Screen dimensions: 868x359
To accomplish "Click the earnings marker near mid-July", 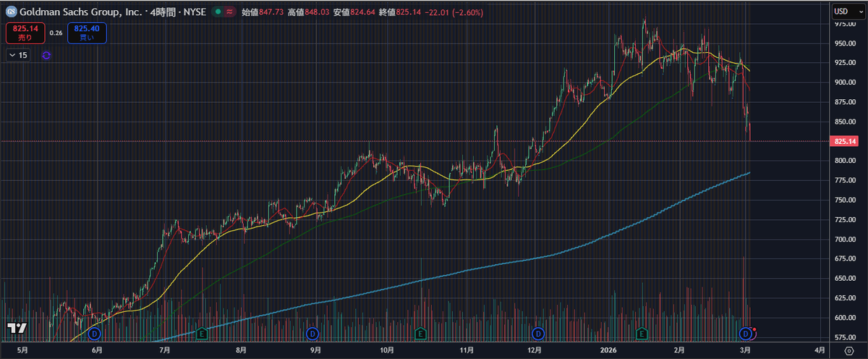I will tap(203, 334).
